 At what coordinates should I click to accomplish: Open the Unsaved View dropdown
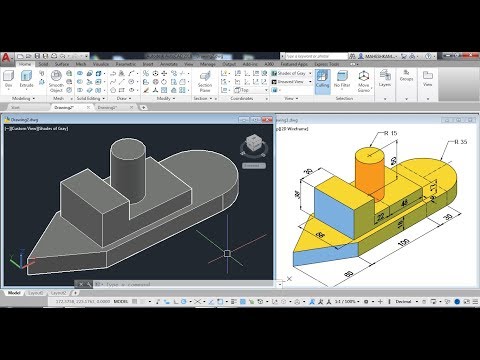(x=292, y=82)
